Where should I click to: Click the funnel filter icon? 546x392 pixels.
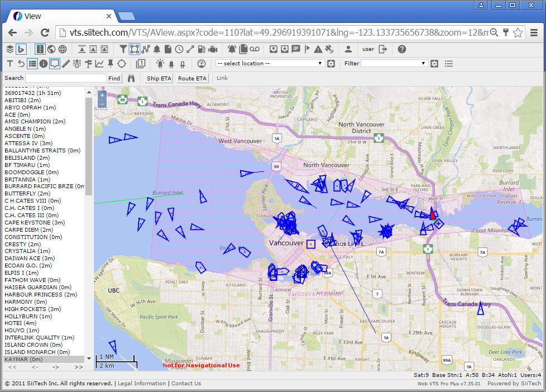(x=123, y=49)
